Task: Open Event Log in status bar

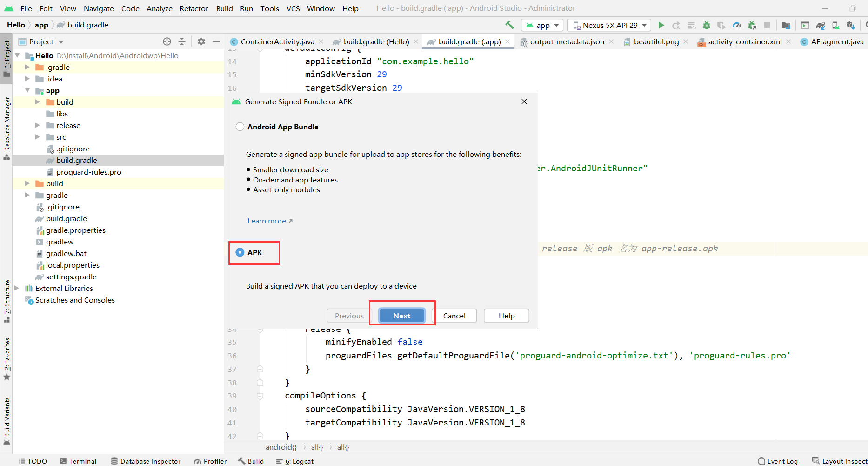Action: (778, 461)
